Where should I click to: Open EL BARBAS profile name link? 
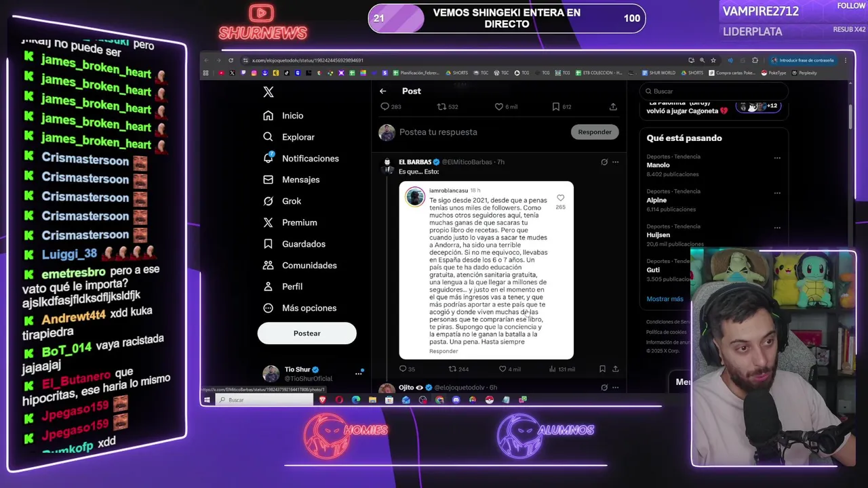coord(415,162)
